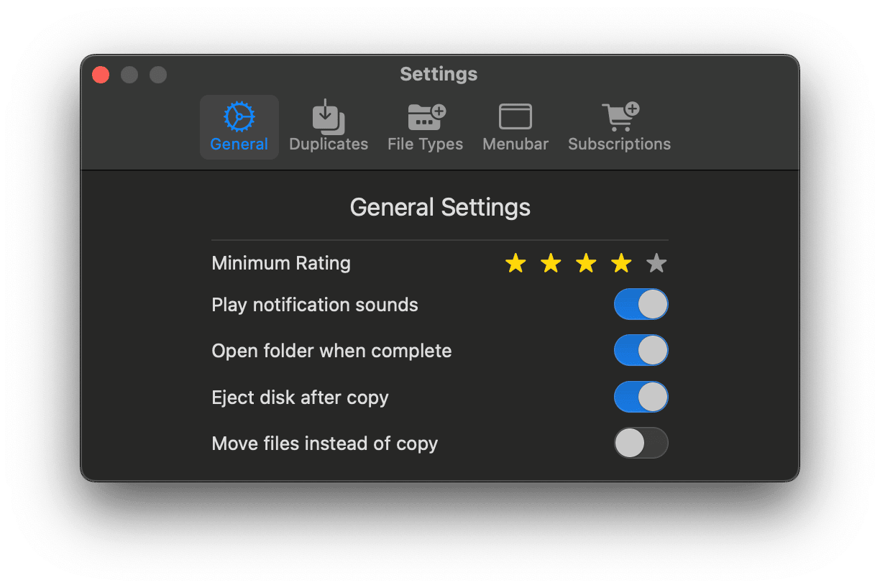Open the File Types folder icon
The height and width of the screenshot is (588, 880).
pyautogui.click(x=424, y=116)
